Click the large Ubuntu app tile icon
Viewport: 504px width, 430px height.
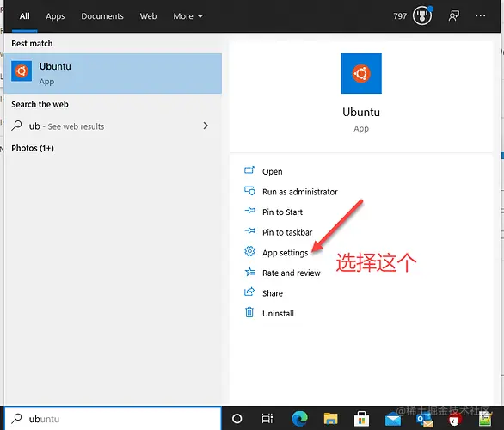click(x=361, y=74)
